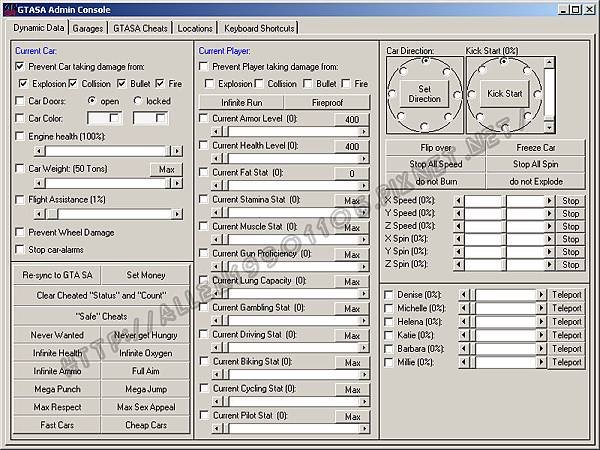The height and width of the screenshot is (450, 600).
Task: Click Teleport button for Denise
Action: coord(566,295)
